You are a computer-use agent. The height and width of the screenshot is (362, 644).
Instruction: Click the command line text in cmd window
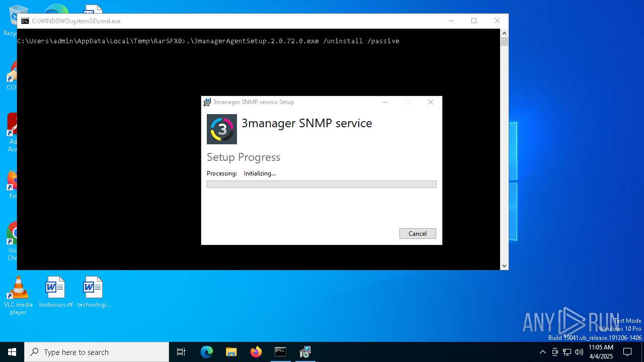coord(208,41)
